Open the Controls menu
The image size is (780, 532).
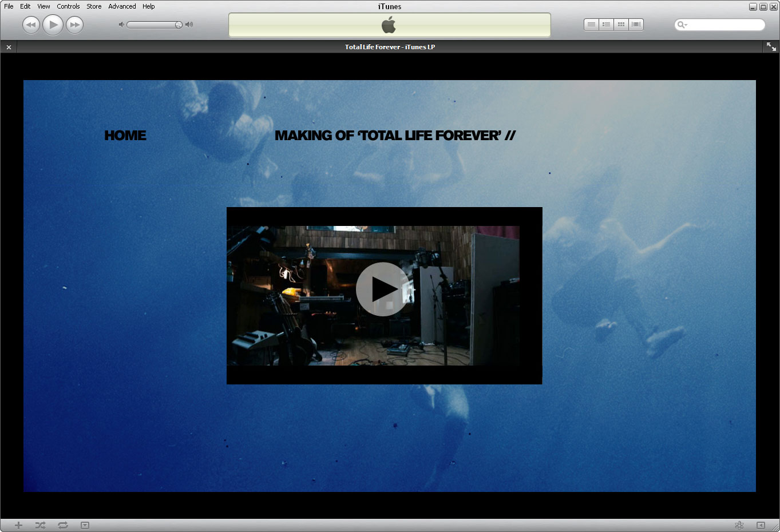(68, 6)
